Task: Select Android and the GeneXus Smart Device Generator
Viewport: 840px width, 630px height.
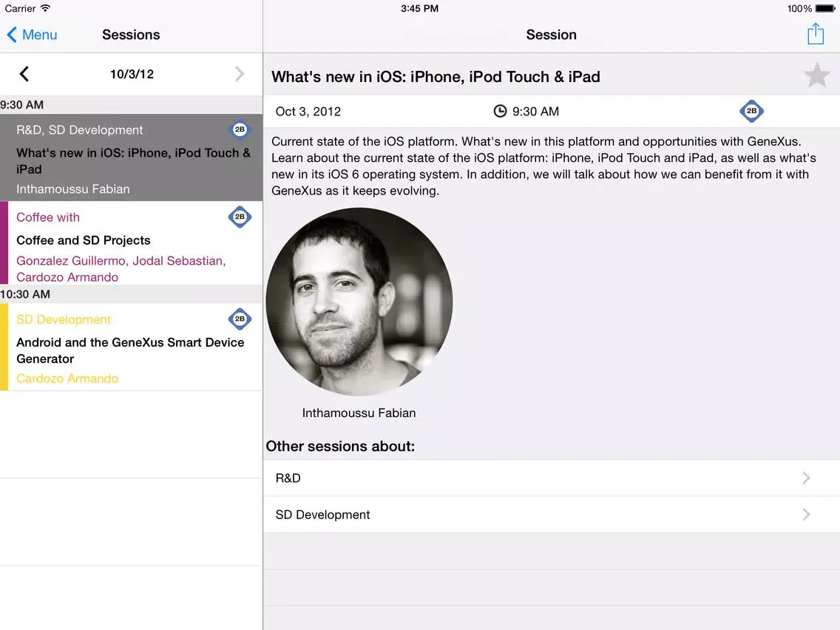Action: click(132, 347)
